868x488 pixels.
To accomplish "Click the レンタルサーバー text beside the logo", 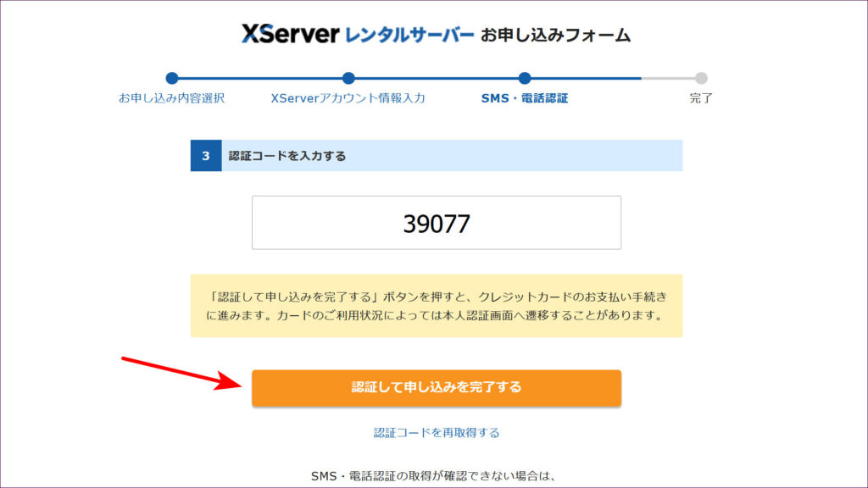I will point(409,35).
